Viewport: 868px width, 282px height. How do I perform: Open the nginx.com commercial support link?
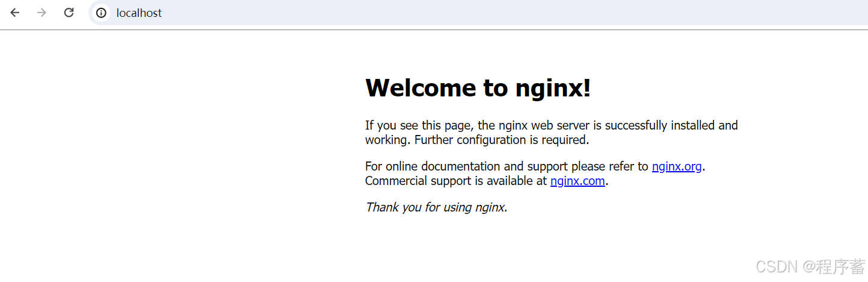[577, 181]
